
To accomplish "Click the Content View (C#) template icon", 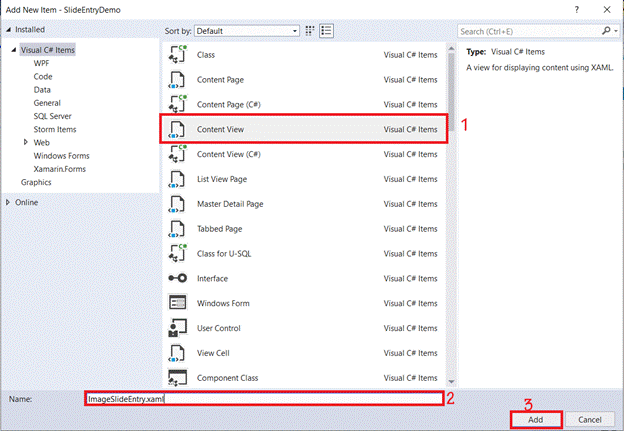I will [x=177, y=154].
